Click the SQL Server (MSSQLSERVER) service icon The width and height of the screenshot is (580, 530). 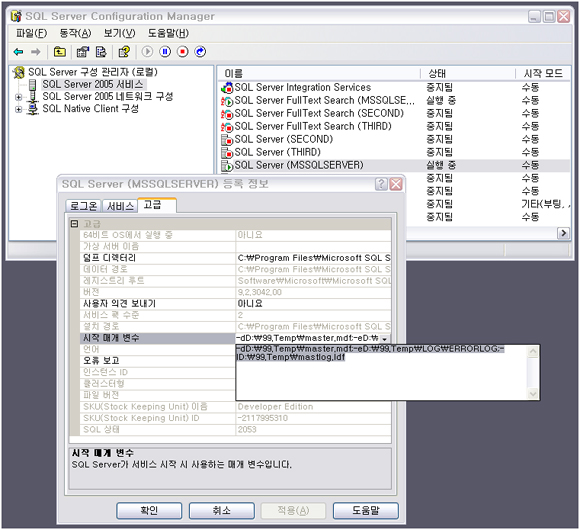pos(227,166)
